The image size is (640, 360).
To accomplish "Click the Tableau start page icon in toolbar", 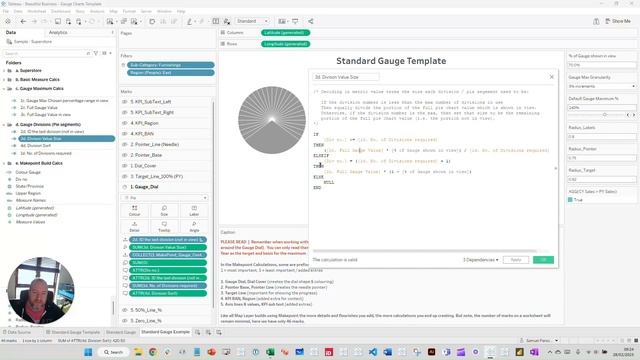I will click(x=8, y=21).
